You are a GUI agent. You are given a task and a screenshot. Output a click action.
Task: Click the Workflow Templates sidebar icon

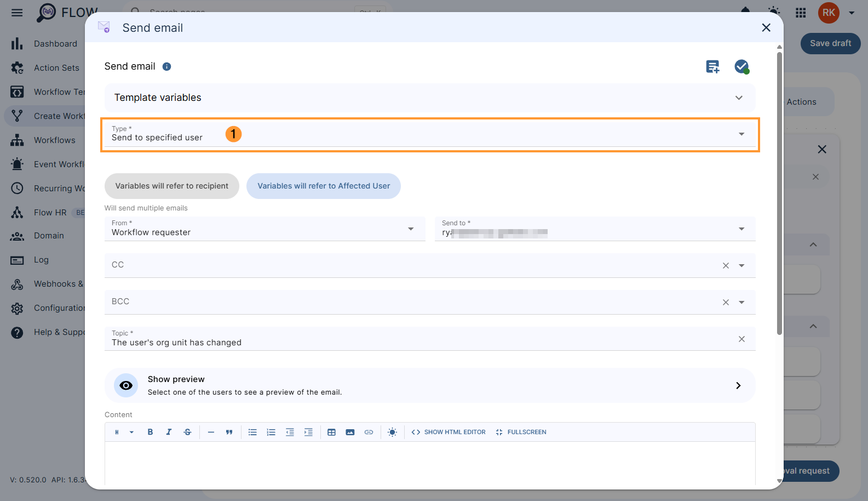tap(17, 92)
